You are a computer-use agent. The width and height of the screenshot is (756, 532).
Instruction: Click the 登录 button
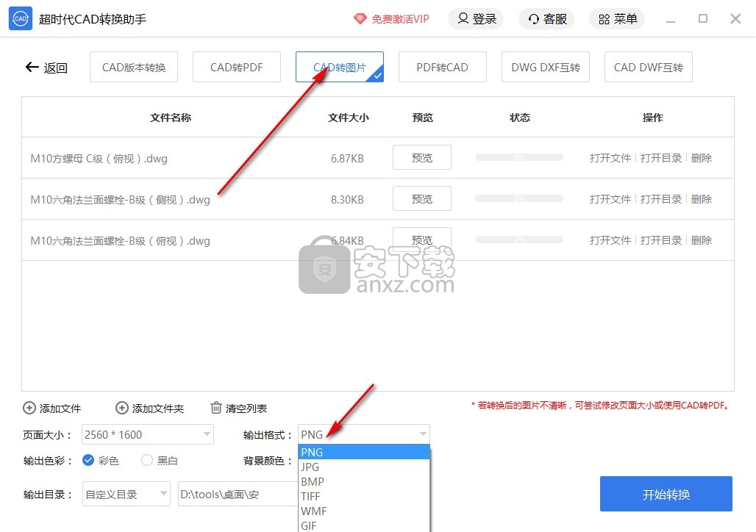pos(476,19)
